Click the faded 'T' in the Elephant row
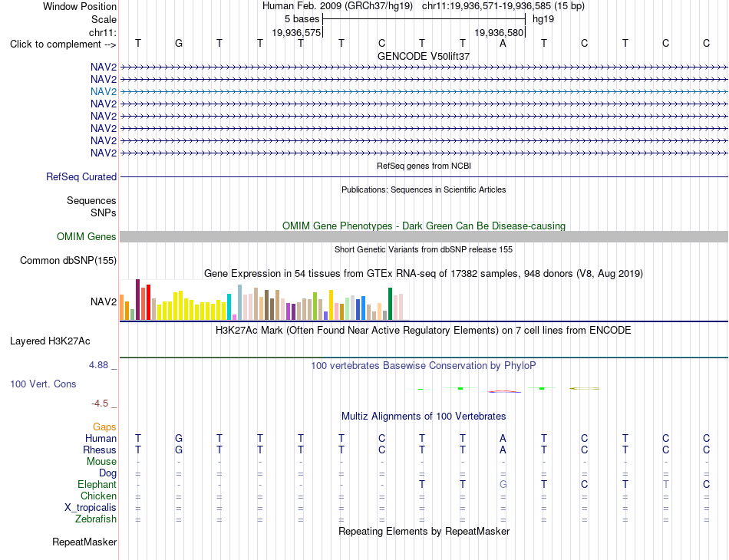The image size is (729, 560). (x=666, y=484)
